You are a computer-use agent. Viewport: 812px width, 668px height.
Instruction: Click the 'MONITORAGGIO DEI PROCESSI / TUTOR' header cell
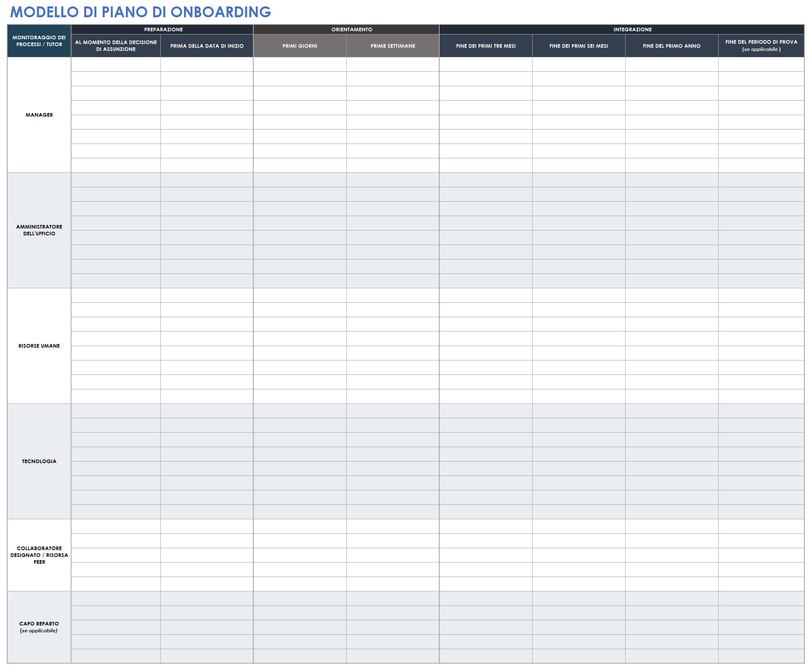pyautogui.click(x=39, y=41)
